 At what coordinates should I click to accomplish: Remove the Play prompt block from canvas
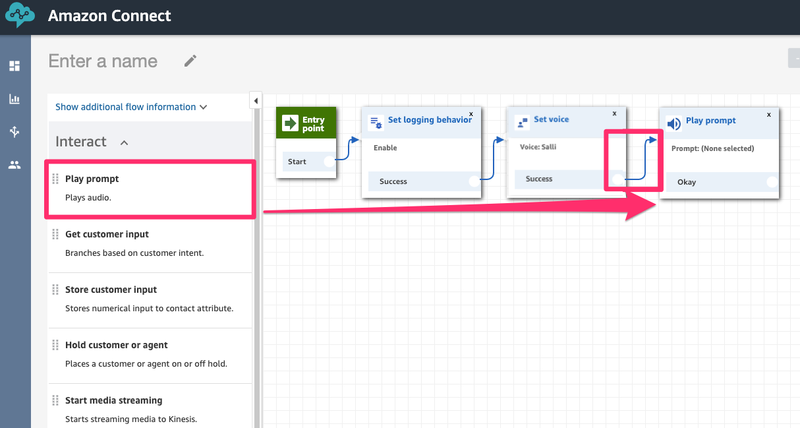click(769, 115)
